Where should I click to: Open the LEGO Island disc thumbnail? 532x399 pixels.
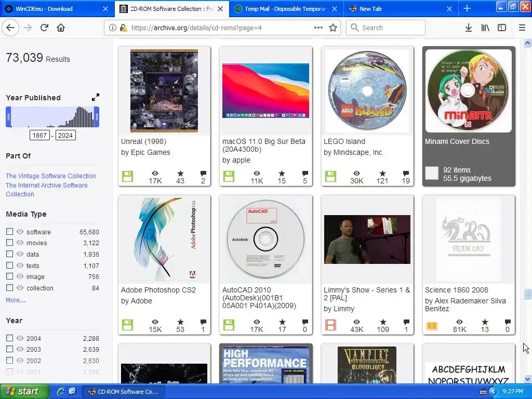click(367, 91)
